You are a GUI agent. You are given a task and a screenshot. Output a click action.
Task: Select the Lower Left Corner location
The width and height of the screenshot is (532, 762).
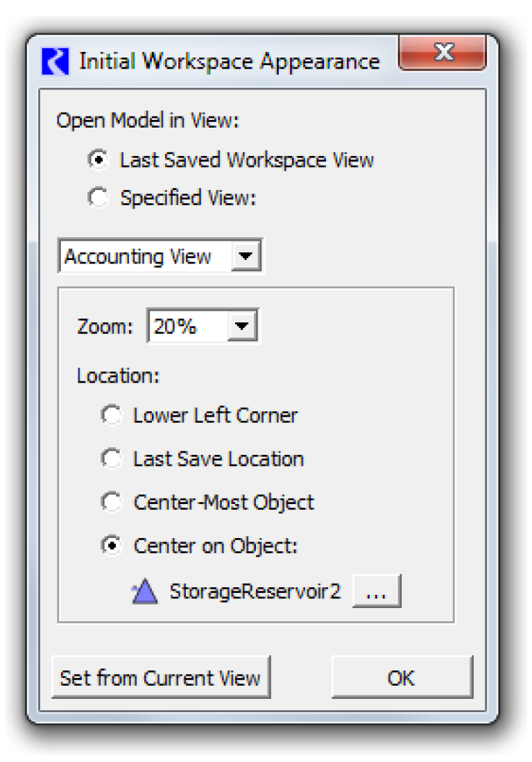pos(112,415)
